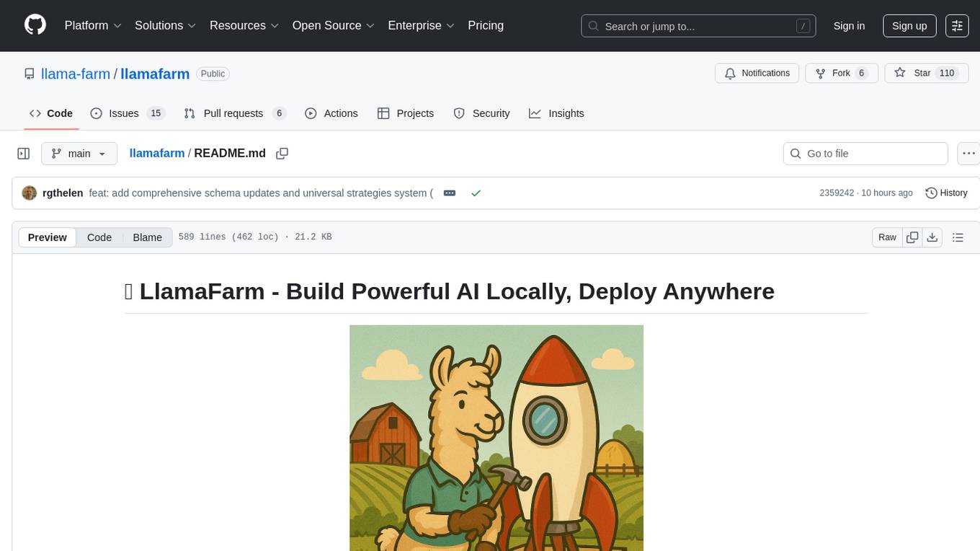Click the search magnifier icon

(594, 26)
